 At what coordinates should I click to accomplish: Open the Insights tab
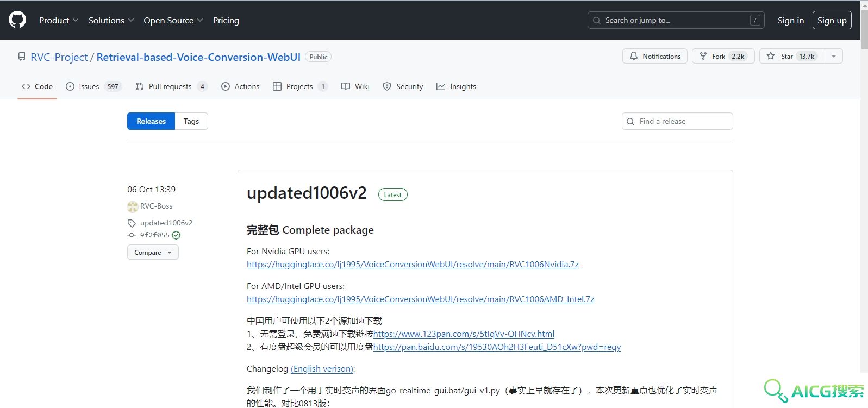(456, 86)
